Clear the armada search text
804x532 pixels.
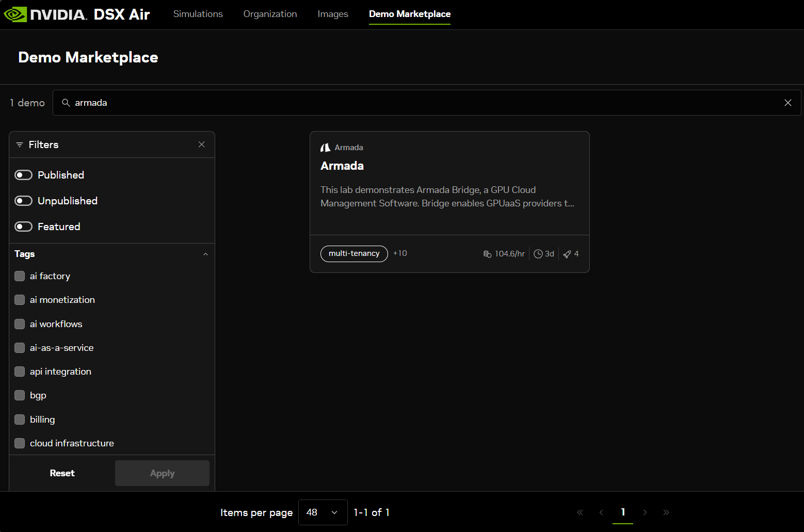pos(787,103)
